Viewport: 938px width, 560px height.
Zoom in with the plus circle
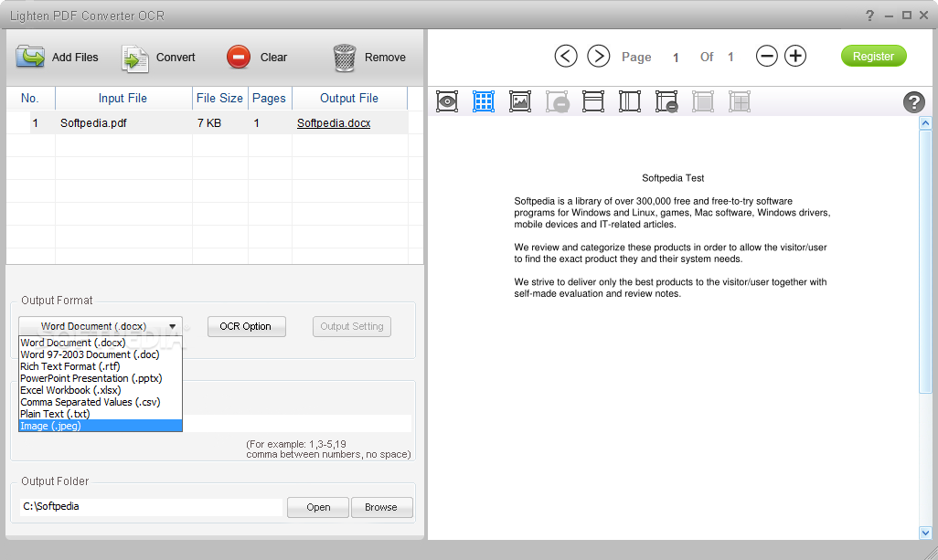(x=795, y=56)
